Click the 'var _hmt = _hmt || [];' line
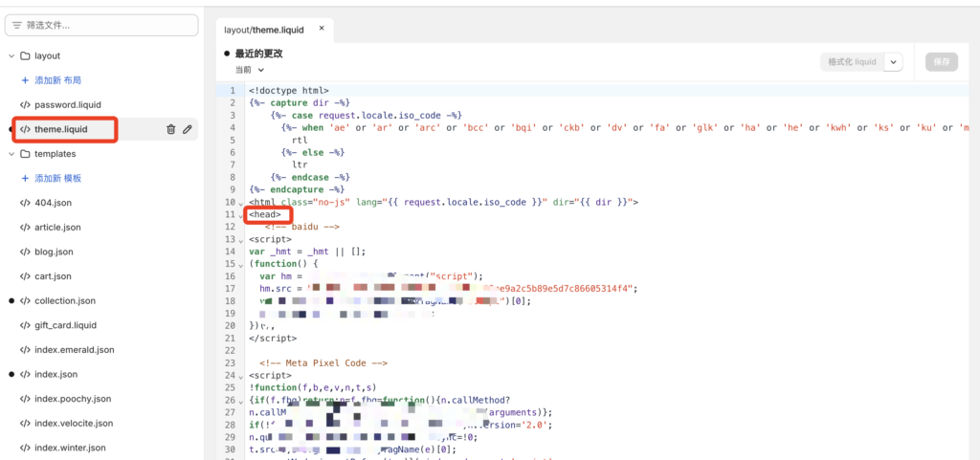Image resolution: width=980 pixels, height=460 pixels. click(x=307, y=252)
